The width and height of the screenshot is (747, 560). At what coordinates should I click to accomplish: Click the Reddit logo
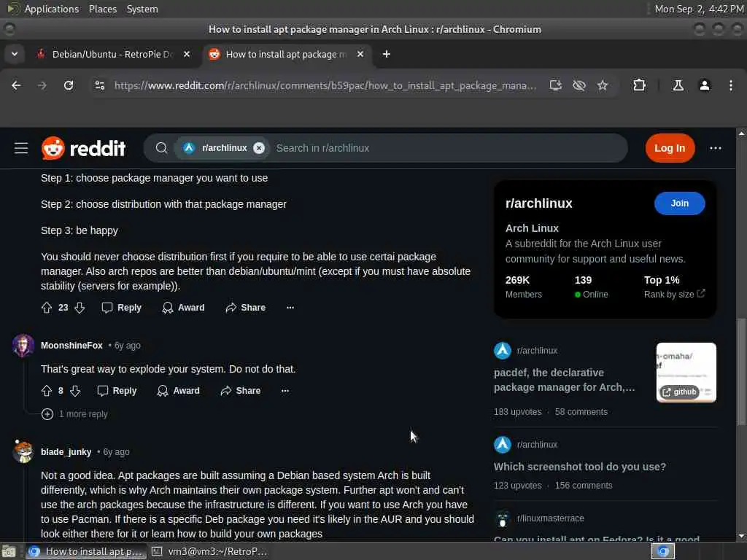(x=83, y=148)
